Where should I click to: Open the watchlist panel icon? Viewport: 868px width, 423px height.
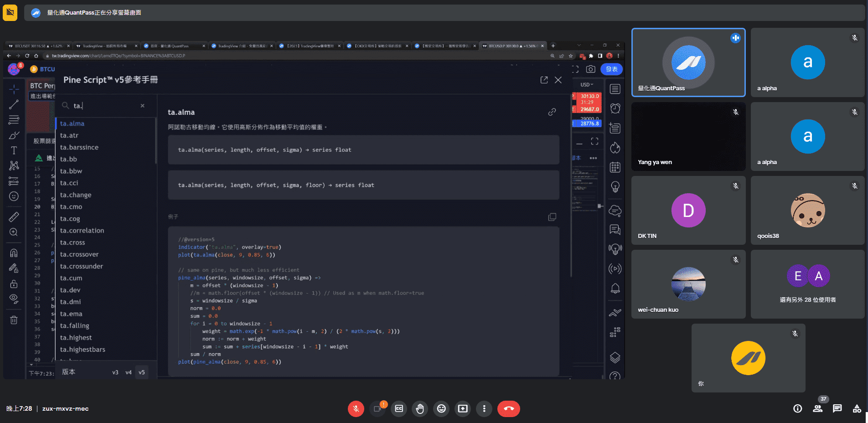(615, 89)
